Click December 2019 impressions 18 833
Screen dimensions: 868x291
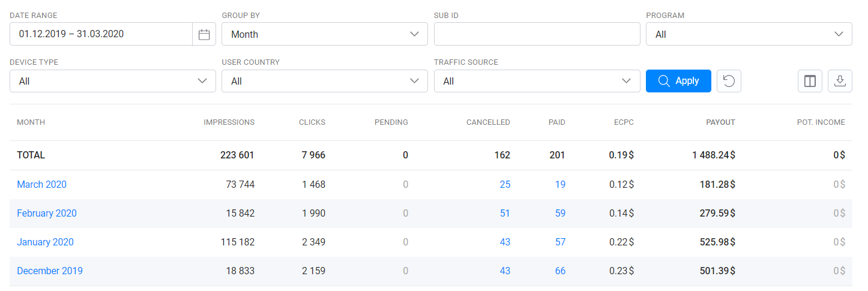(239, 271)
